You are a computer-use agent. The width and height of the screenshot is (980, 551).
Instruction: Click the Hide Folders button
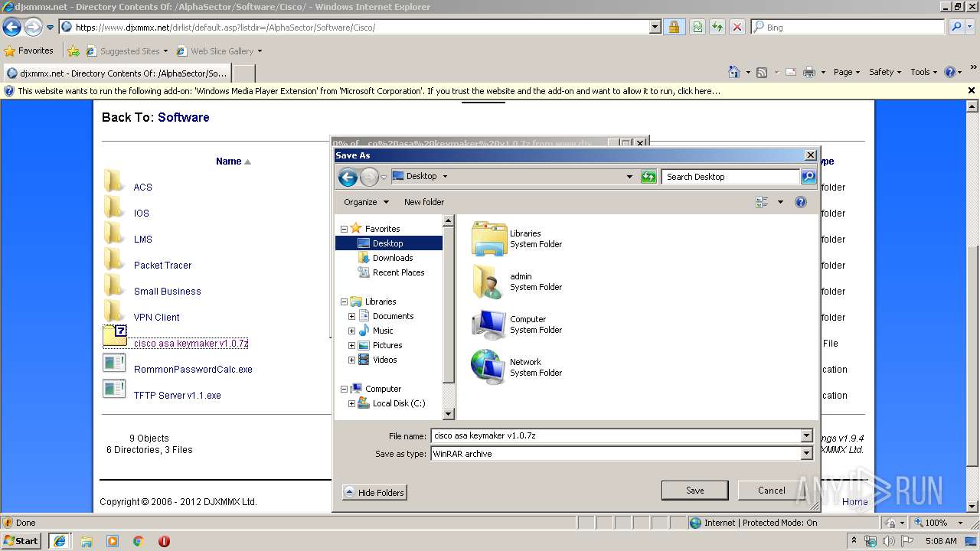[x=374, y=493]
